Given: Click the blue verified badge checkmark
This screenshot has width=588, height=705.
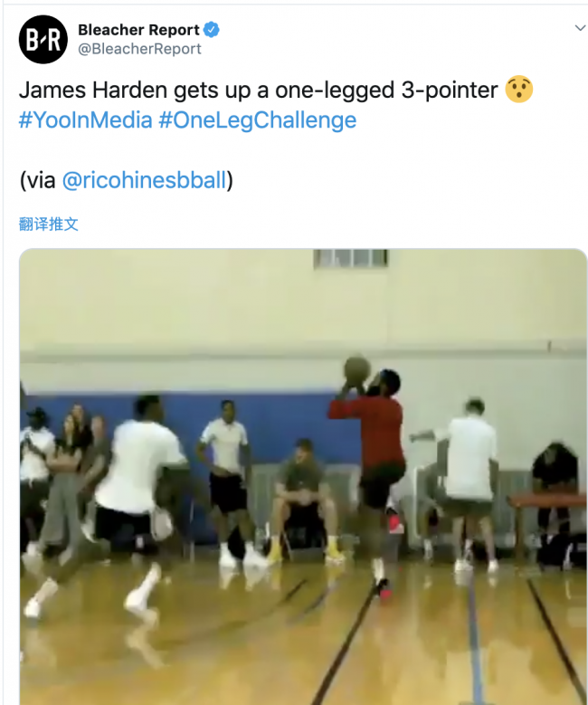Looking at the screenshot, I should 212,30.
